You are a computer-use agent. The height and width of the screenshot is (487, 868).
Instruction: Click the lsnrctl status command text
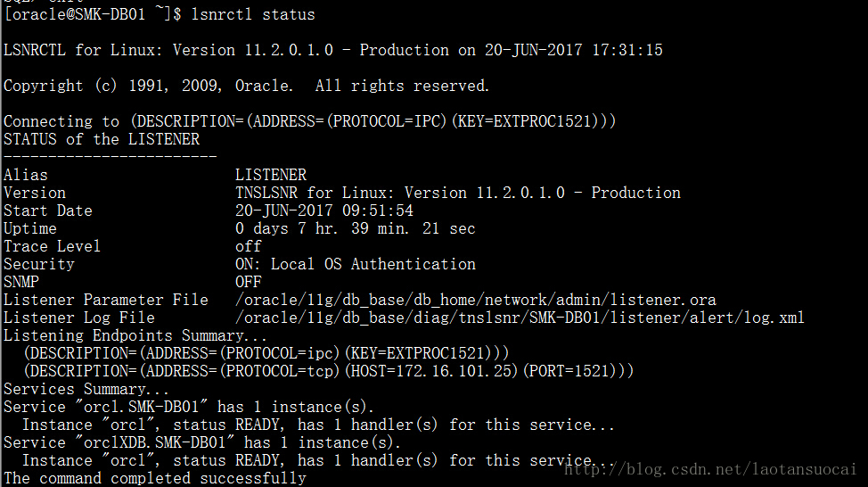click(253, 14)
